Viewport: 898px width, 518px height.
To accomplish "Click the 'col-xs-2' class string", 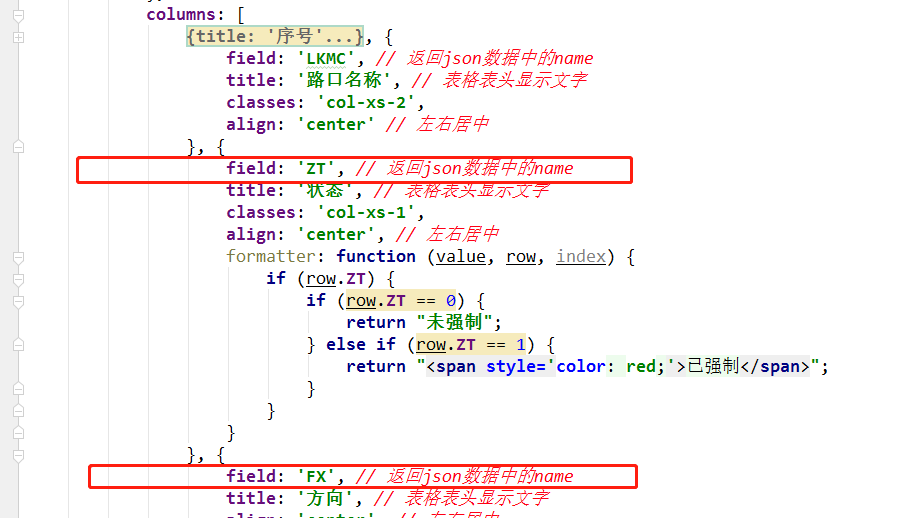I will point(371,103).
